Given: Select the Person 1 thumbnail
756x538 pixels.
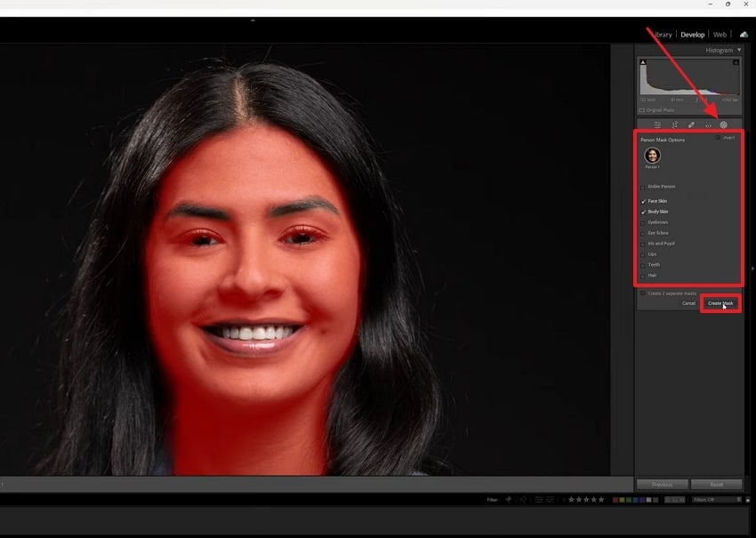Looking at the screenshot, I should (652, 156).
